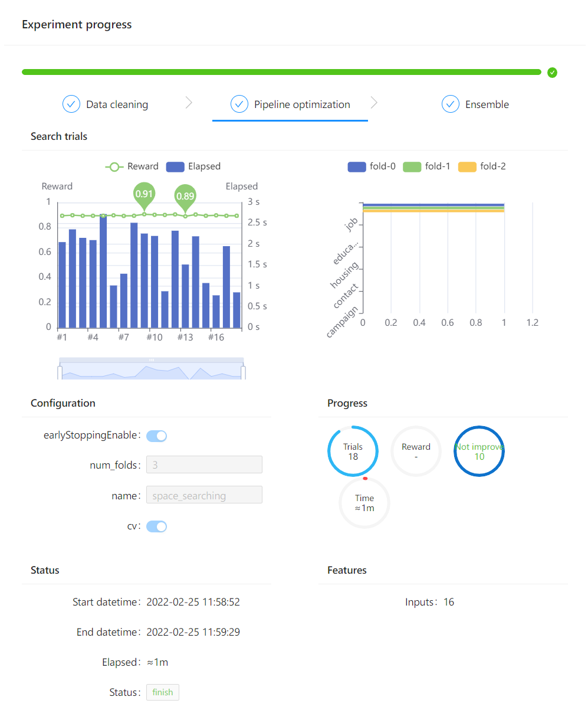Hide the fold-2 legend series
This screenshot has width=588, height=723.
[482, 166]
